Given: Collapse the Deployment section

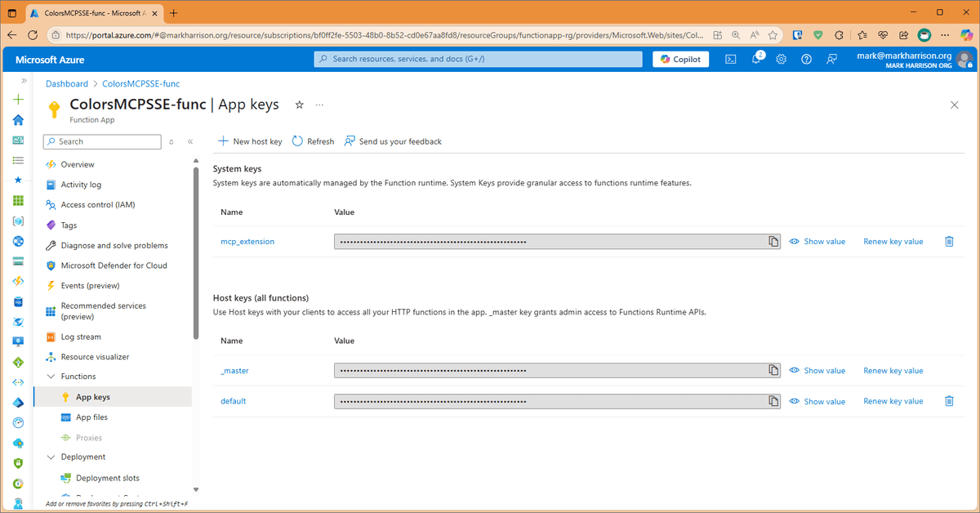Looking at the screenshot, I should [x=51, y=457].
